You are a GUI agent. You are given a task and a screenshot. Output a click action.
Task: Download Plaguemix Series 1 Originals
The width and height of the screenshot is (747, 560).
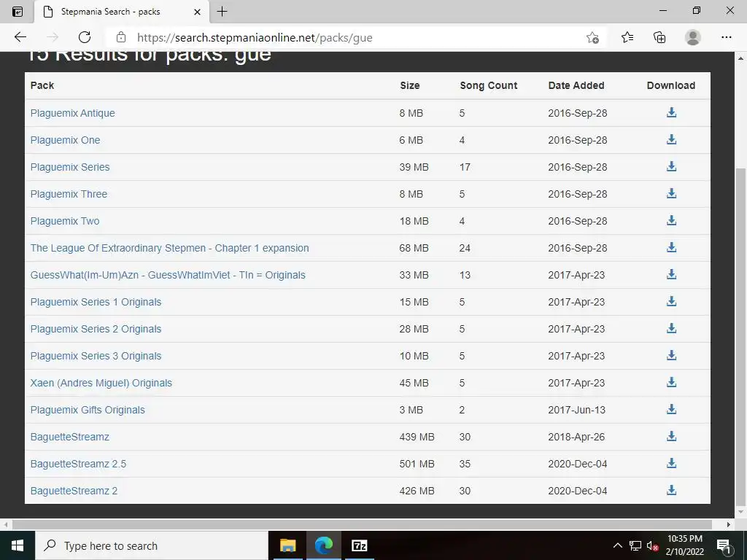click(x=671, y=301)
